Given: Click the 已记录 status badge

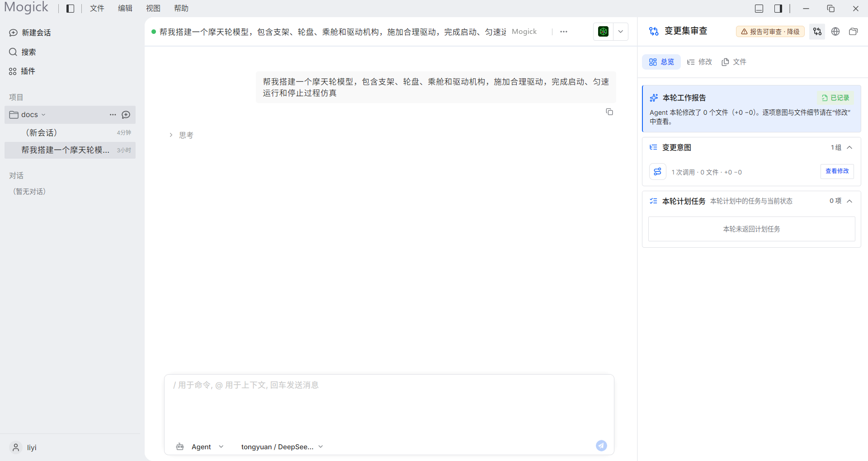Looking at the screenshot, I should 835,98.
